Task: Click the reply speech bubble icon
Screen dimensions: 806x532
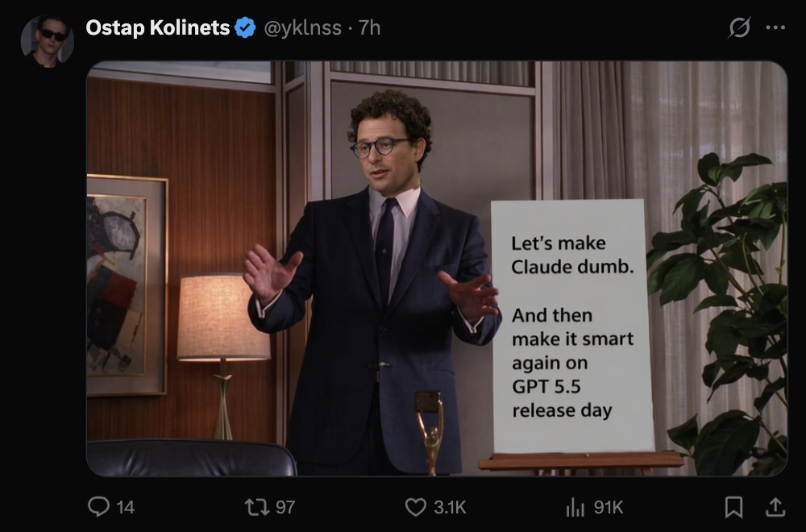Action: click(x=98, y=506)
